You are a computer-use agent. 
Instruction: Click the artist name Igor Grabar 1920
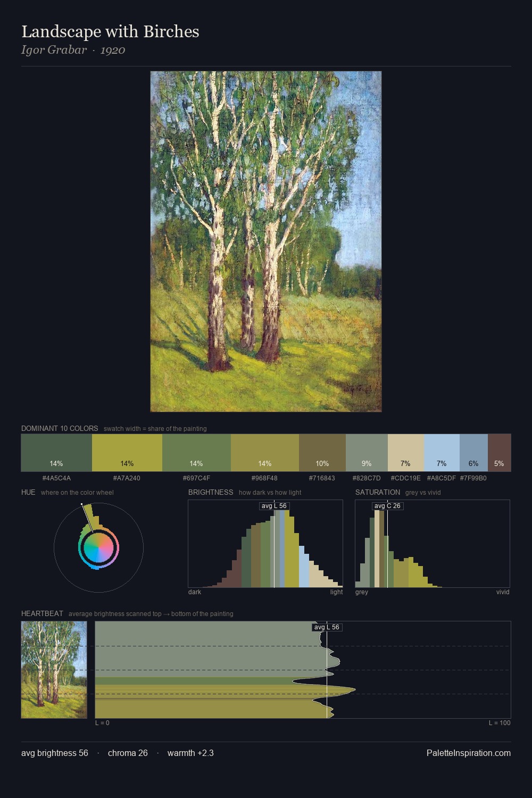coord(73,50)
